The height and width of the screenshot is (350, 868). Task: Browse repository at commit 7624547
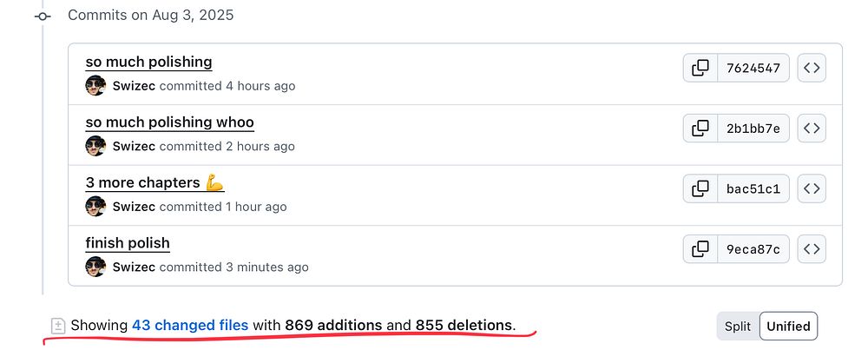coord(812,68)
